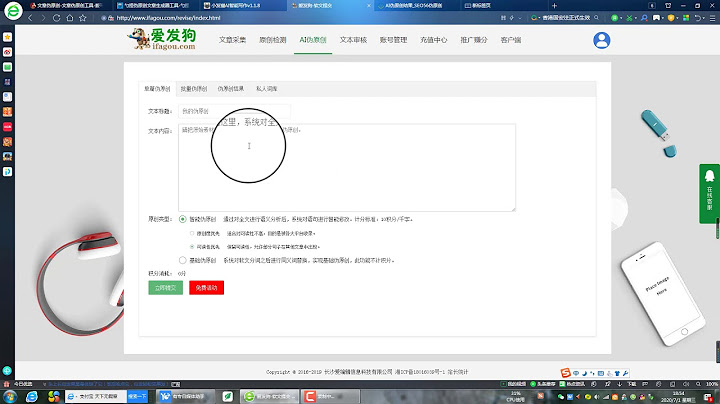Open the 客户端 menu
Screen dimensions: 720x404
tap(511, 40)
